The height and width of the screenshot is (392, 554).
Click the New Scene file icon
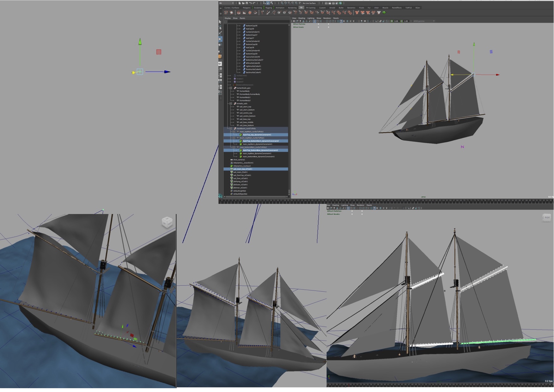pos(240,3)
